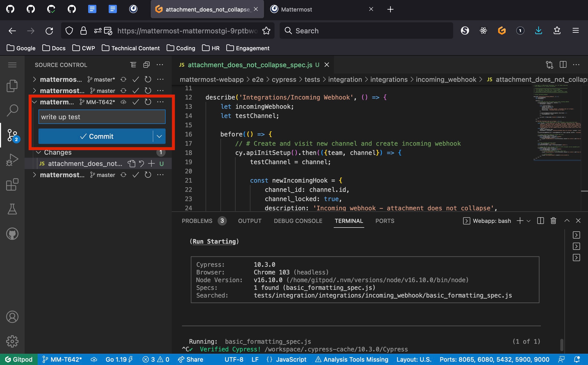Click the commit message input field
Screen dimensions: 588x365
pos(102,117)
